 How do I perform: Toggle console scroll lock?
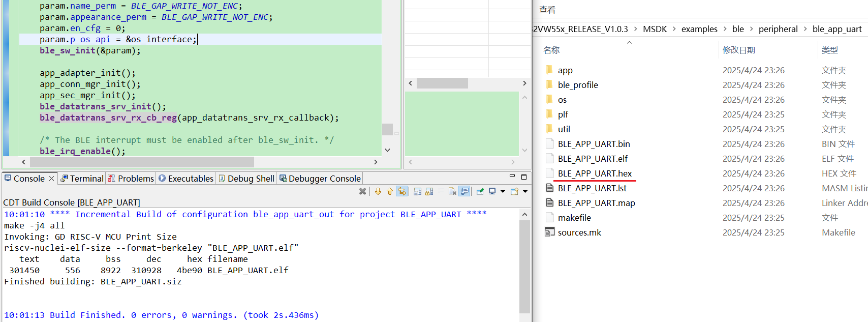(x=429, y=191)
